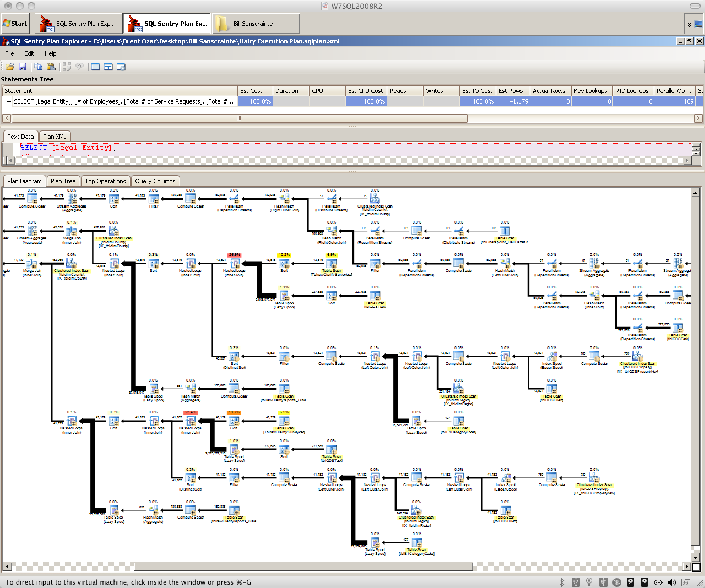Click the Actual Rows column header
Screen dimensions: 705x588
pyautogui.click(x=551, y=91)
